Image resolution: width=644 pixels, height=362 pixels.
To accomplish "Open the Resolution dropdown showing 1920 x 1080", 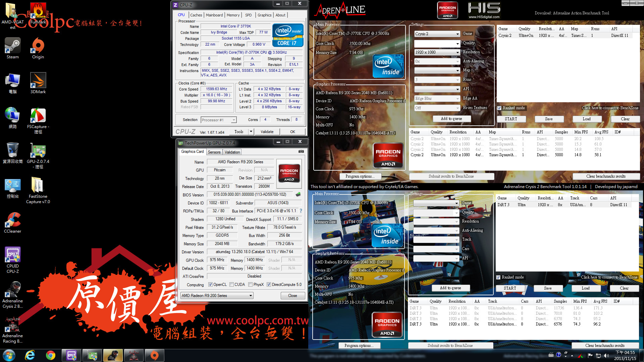I will coord(437,52).
